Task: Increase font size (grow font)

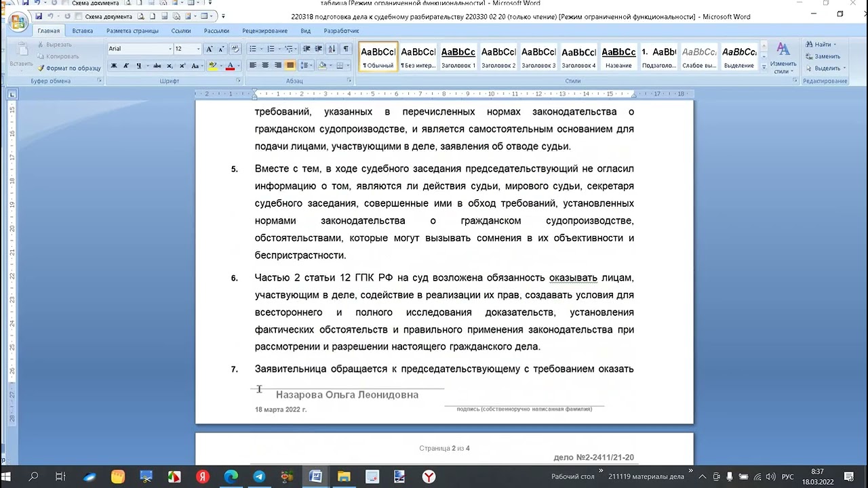Action: pos(210,49)
